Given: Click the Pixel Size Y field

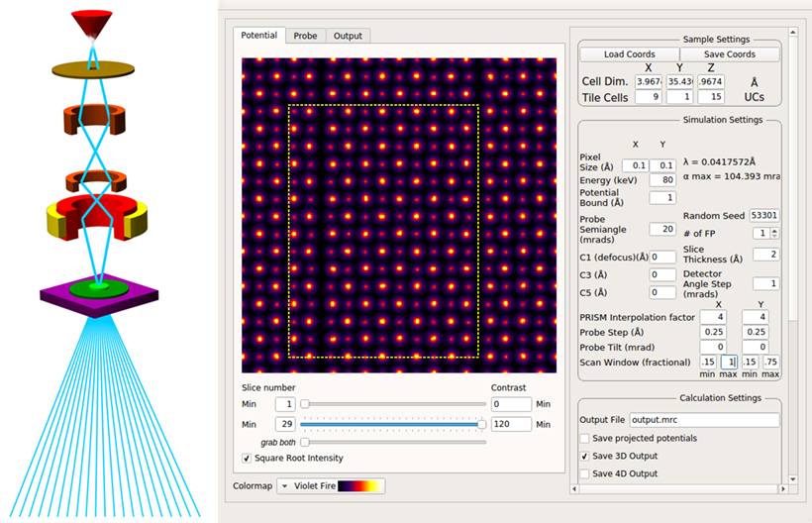Looking at the screenshot, I should 662,165.
